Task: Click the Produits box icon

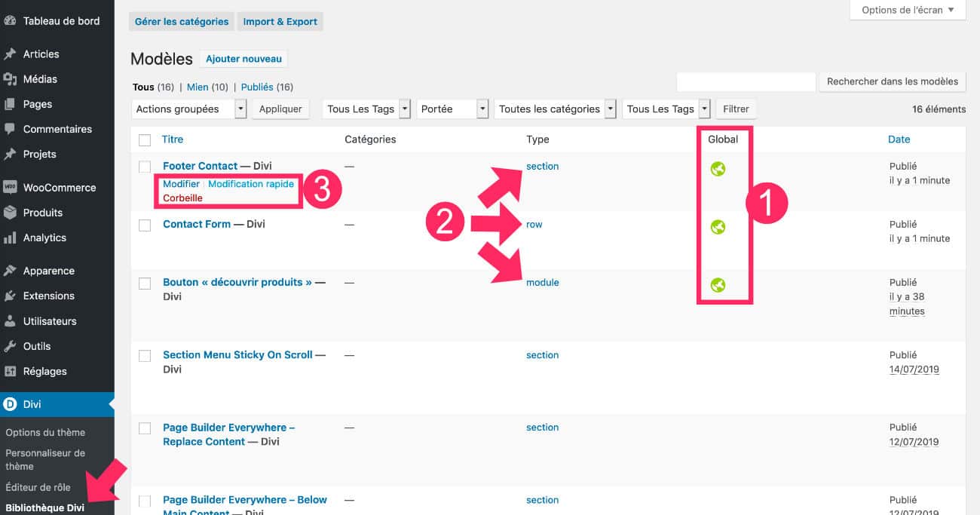Action: tap(10, 213)
